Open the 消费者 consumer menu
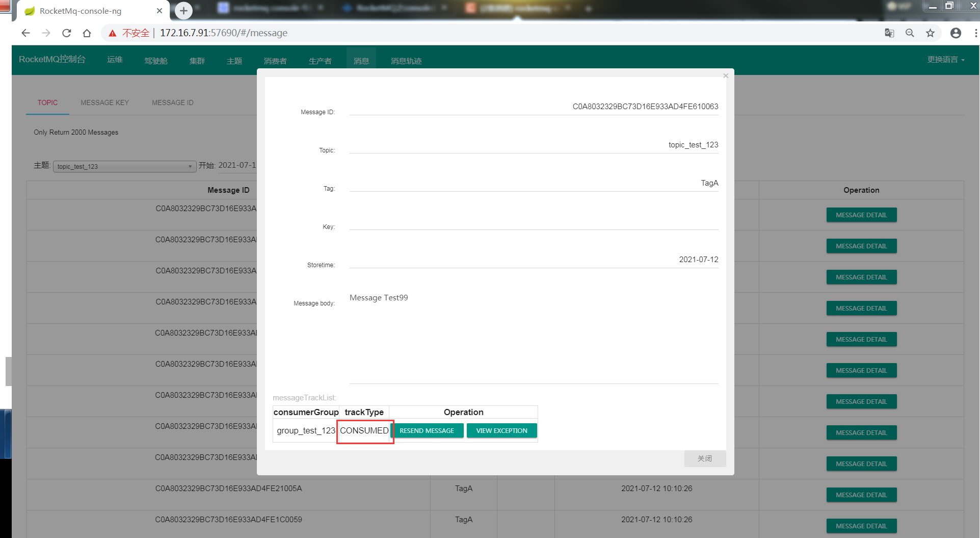 pyautogui.click(x=275, y=61)
